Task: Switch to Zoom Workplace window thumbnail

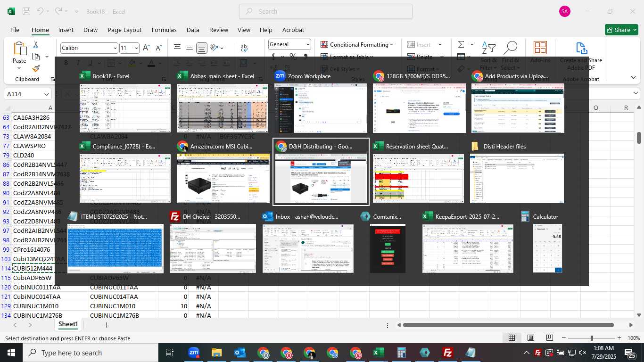Action: point(321,108)
